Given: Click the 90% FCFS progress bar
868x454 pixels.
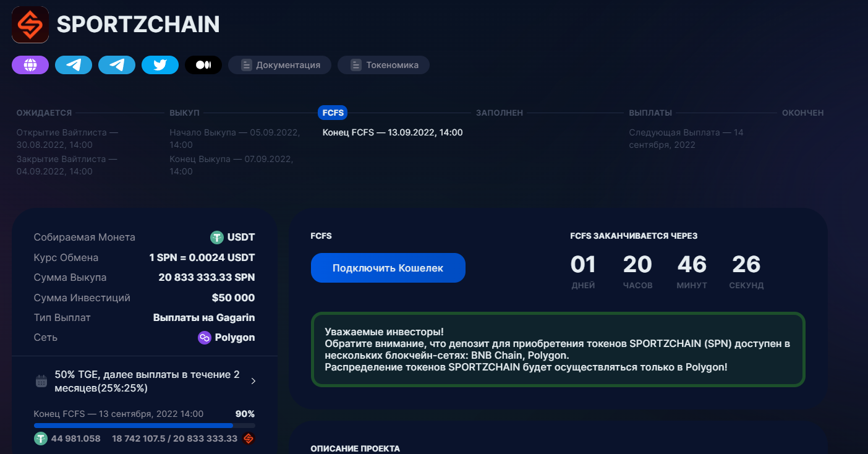Looking at the screenshot, I should coord(145,426).
